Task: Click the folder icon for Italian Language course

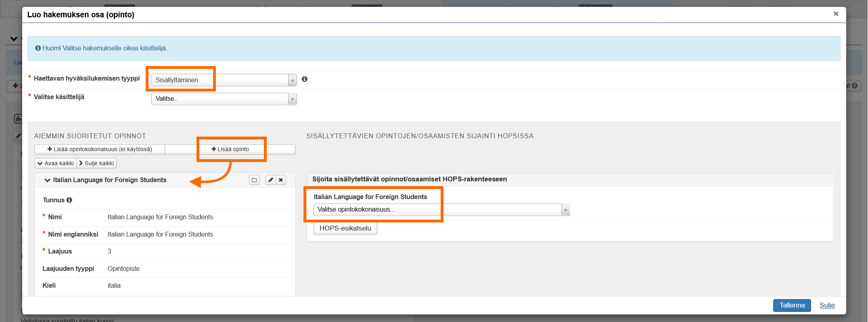Action: [254, 180]
